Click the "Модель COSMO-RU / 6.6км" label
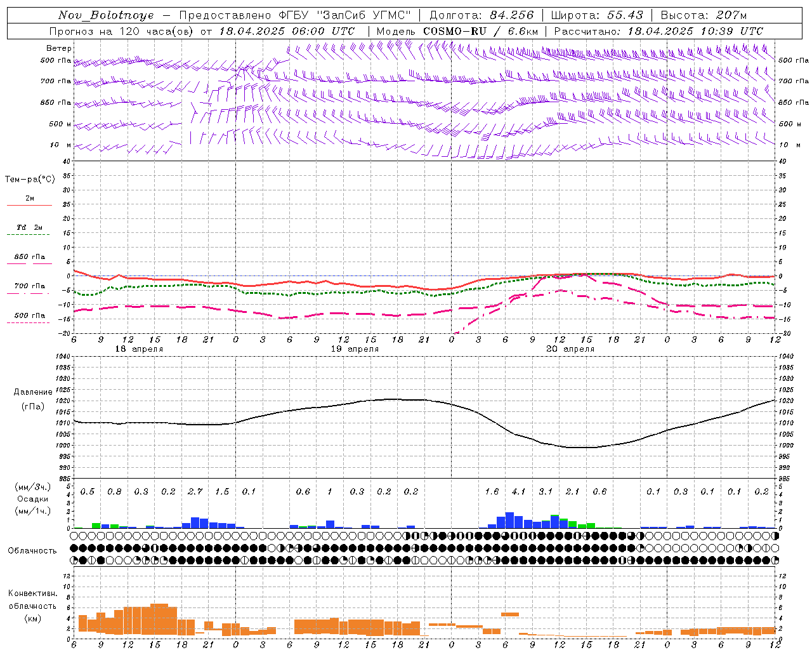Viewport: 812px width, 650px height. point(457,31)
